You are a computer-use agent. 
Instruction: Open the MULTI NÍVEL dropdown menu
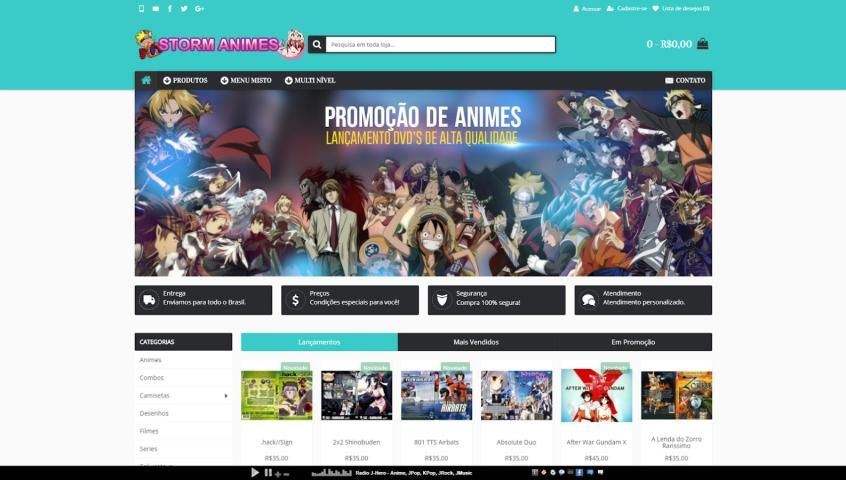310,80
